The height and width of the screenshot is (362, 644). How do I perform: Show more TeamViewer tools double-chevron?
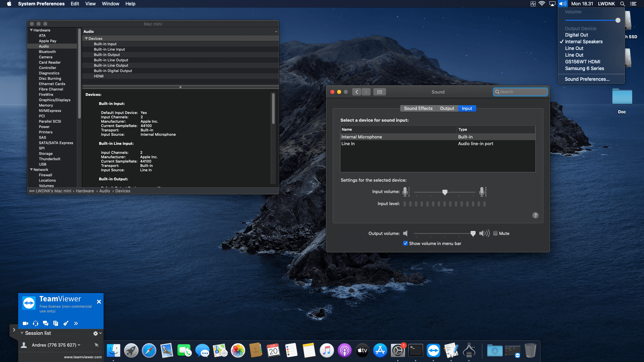tap(76, 323)
